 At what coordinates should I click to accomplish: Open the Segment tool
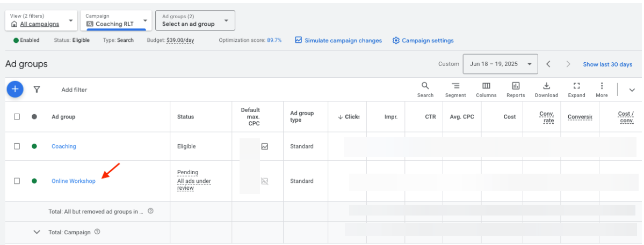(455, 89)
